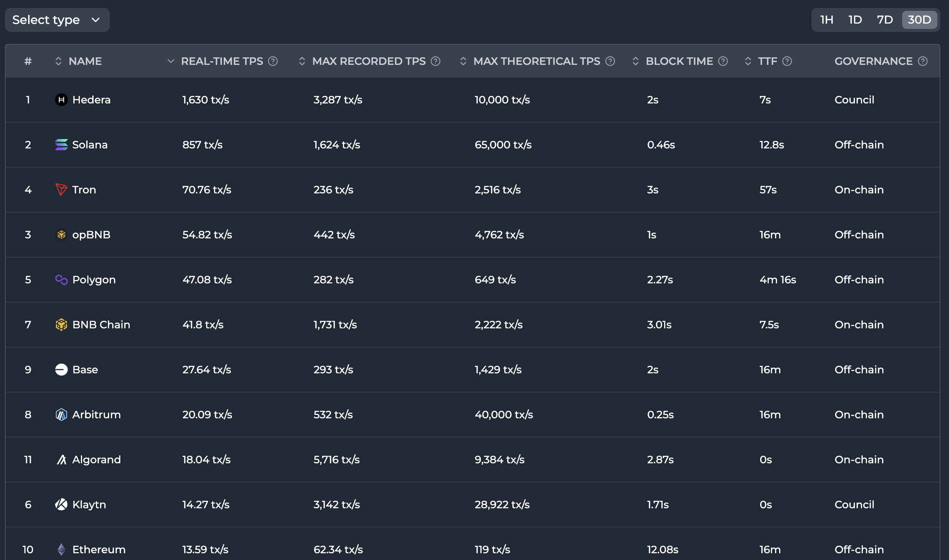Image resolution: width=949 pixels, height=560 pixels.
Task: Open the Algorand chain name
Action: (x=96, y=460)
